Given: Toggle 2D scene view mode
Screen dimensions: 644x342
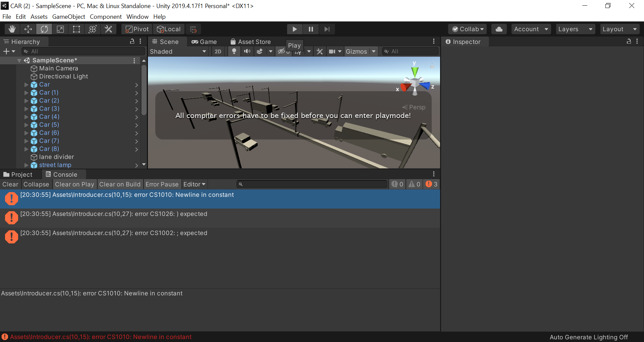Looking at the screenshot, I should coord(218,51).
